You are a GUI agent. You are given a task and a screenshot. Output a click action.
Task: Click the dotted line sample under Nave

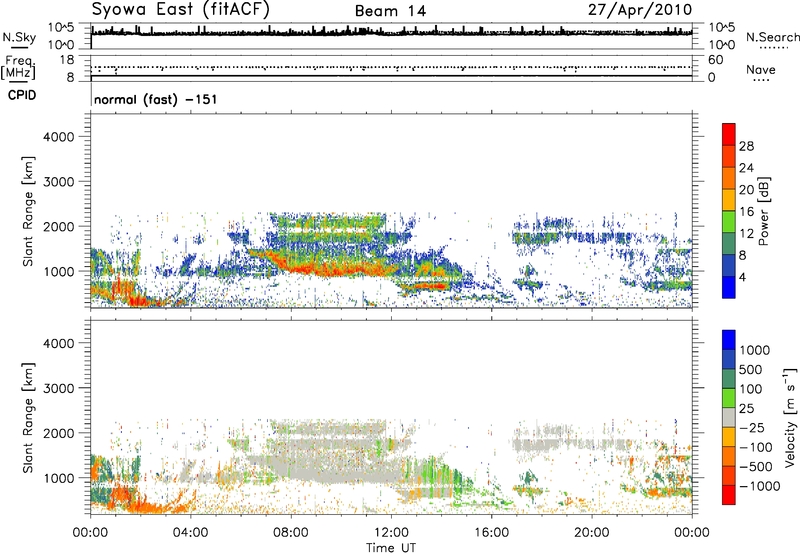pyautogui.click(x=762, y=81)
